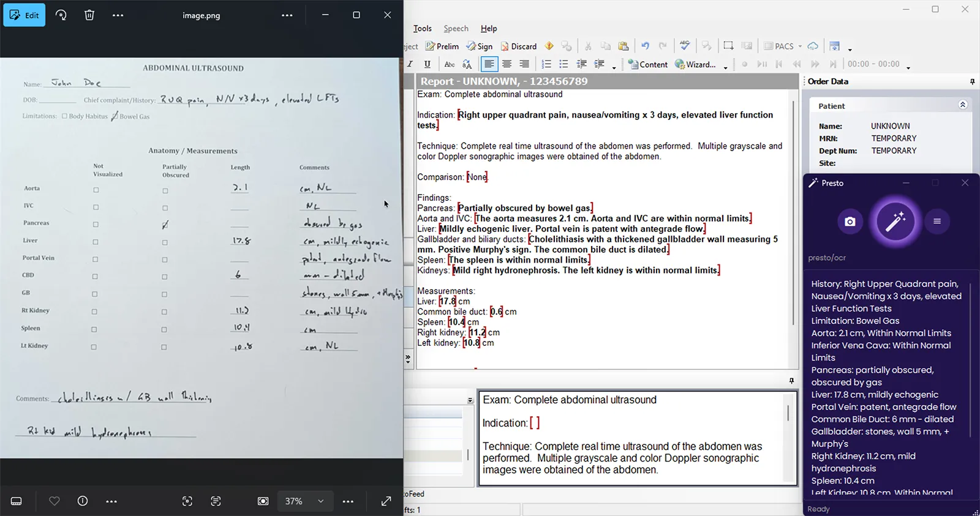The height and width of the screenshot is (516, 980).
Task: Open the Content button
Action: [648, 64]
